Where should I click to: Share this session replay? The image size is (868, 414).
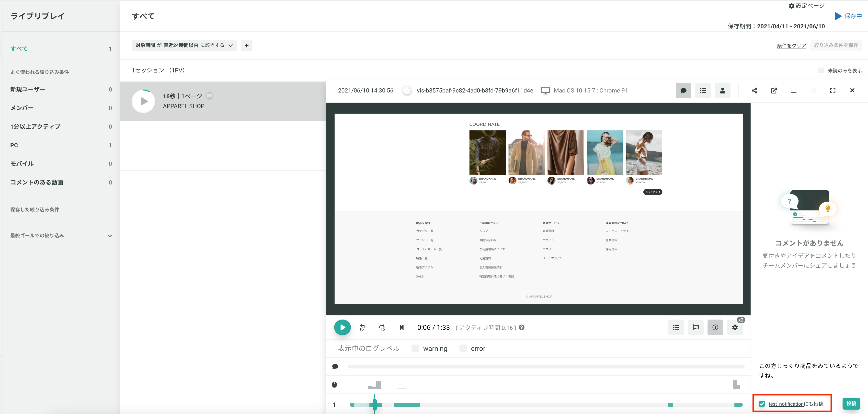[x=754, y=90]
